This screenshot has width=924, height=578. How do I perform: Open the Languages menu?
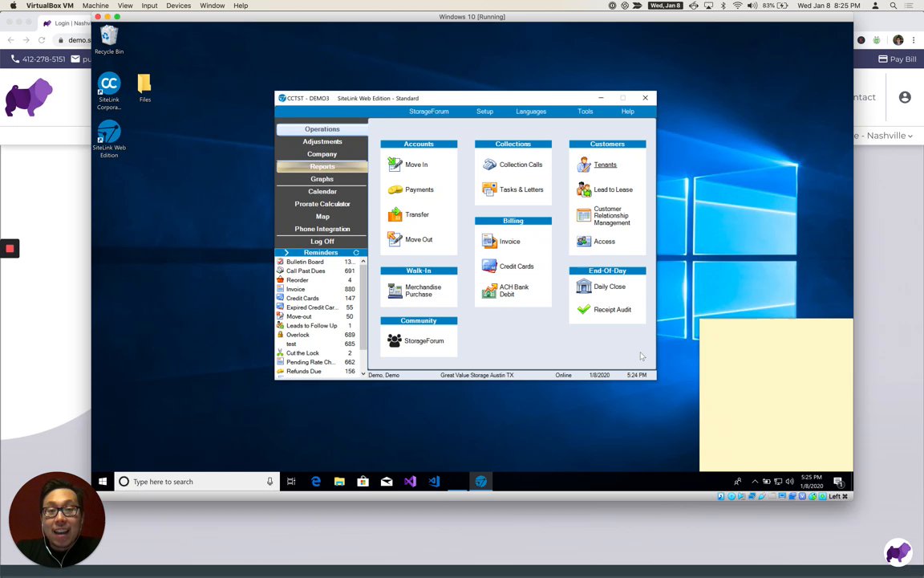coord(531,111)
